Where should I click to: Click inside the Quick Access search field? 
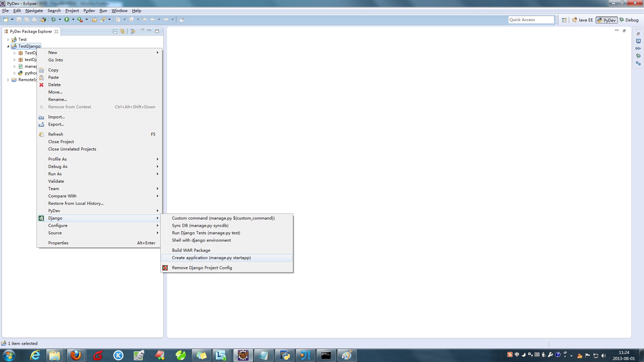(x=531, y=20)
